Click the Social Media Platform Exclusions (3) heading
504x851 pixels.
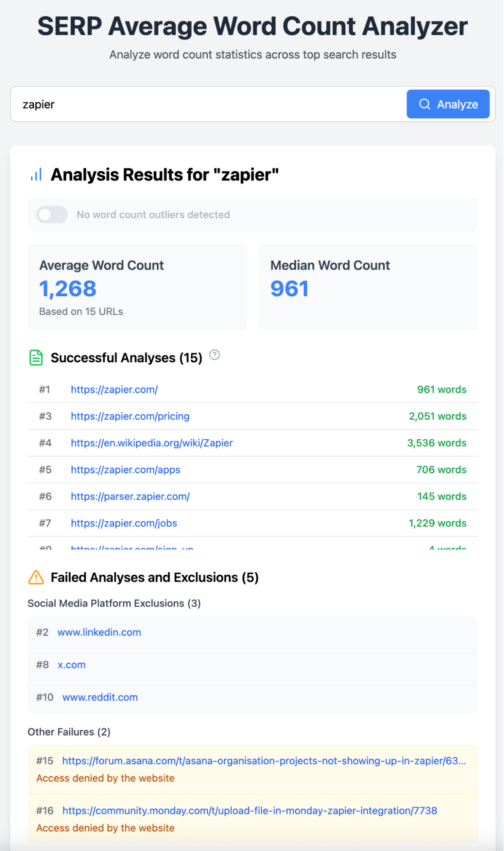(114, 603)
